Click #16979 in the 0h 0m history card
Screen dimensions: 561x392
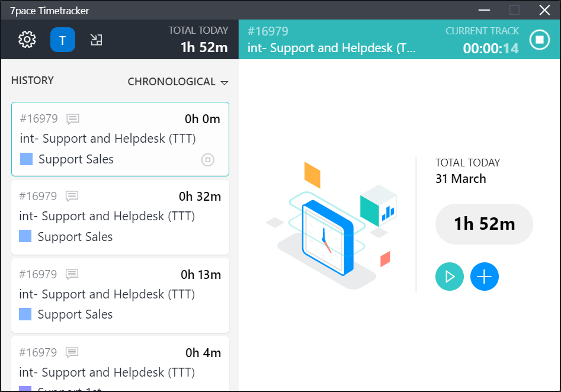[x=39, y=118]
